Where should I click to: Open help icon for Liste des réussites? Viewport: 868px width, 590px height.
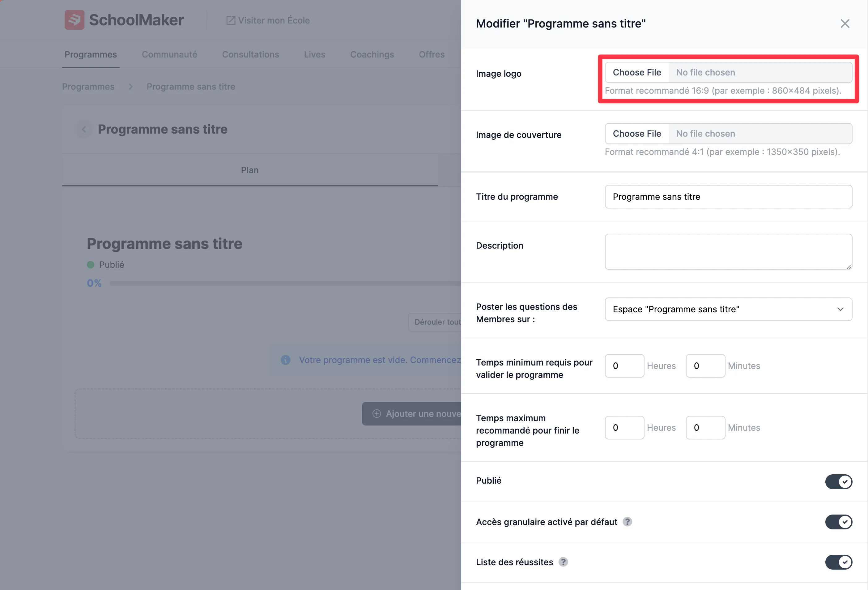[x=563, y=562]
